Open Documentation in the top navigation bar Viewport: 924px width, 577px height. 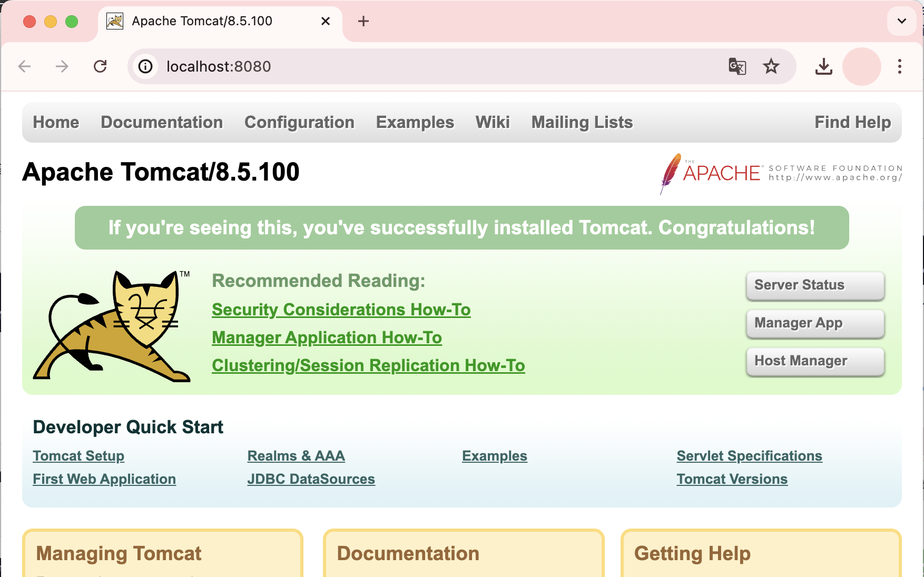(x=162, y=122)
